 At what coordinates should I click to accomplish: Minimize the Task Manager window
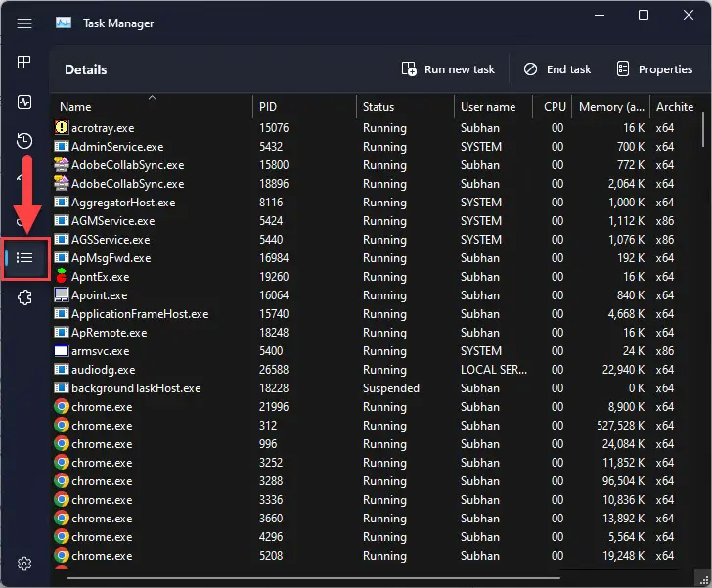pyautogui.click(x=600, y=15)
